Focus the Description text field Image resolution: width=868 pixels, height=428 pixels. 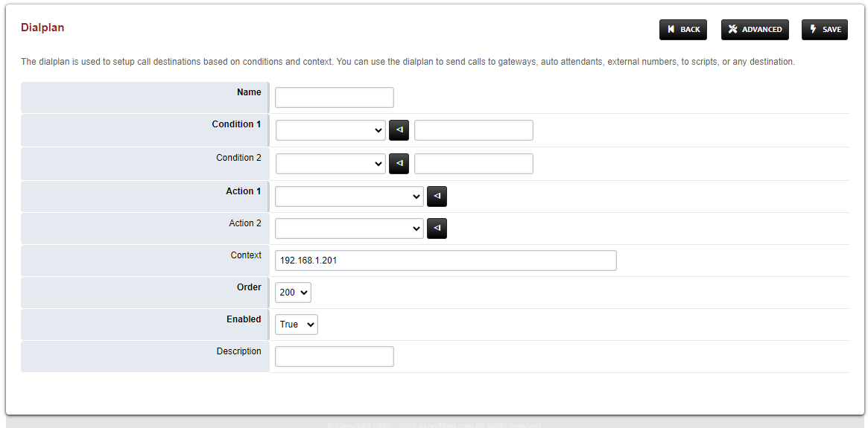point(334,357)
